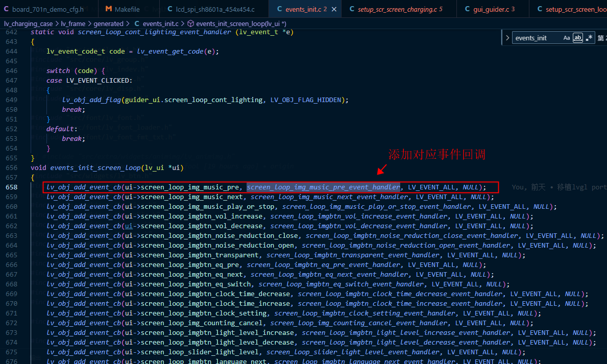Open the gui_guider.c tab
Screen dimensions: 607x364
click(493, 9)
